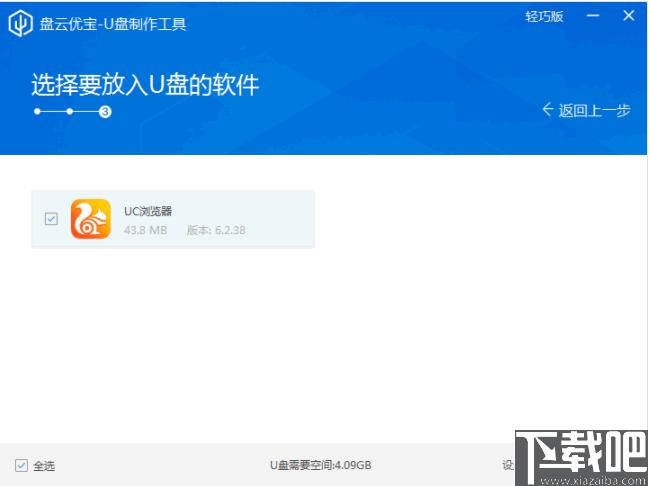This screenshot has width=650, height=486.
Task: Click step 3 progress indicator circle
Action: click(x=105, y=112)
